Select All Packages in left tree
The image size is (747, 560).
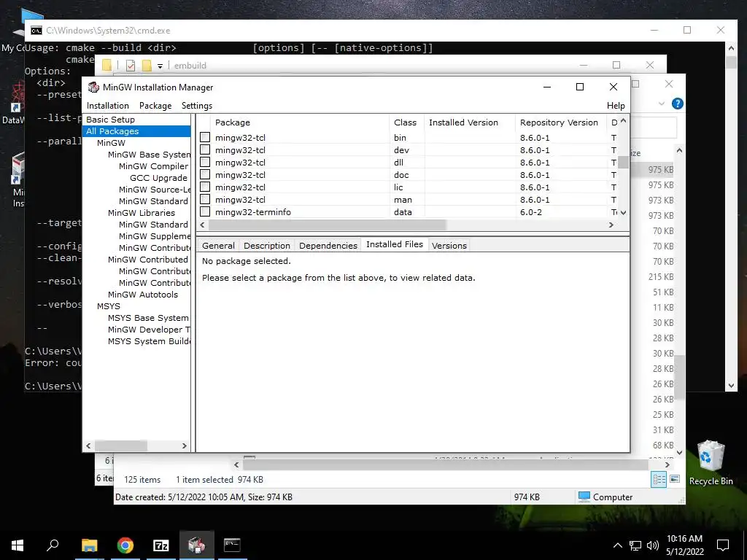coord(112,131)
